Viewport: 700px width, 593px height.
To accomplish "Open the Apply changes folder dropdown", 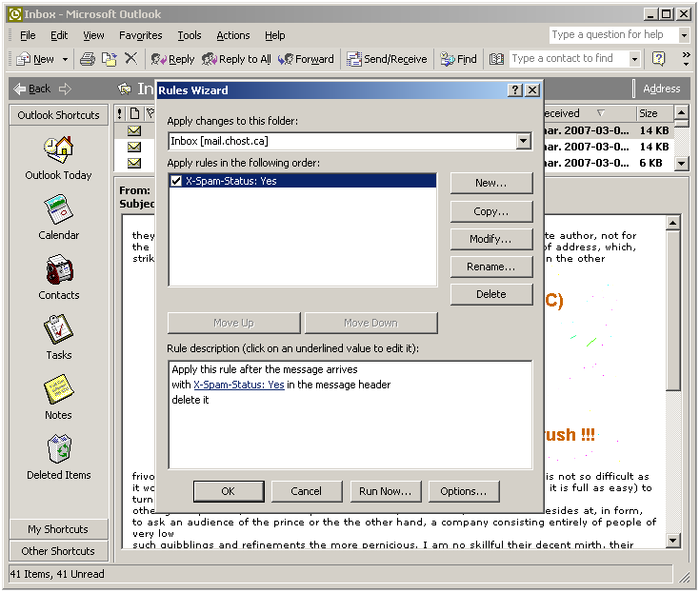I will point(523,141).
